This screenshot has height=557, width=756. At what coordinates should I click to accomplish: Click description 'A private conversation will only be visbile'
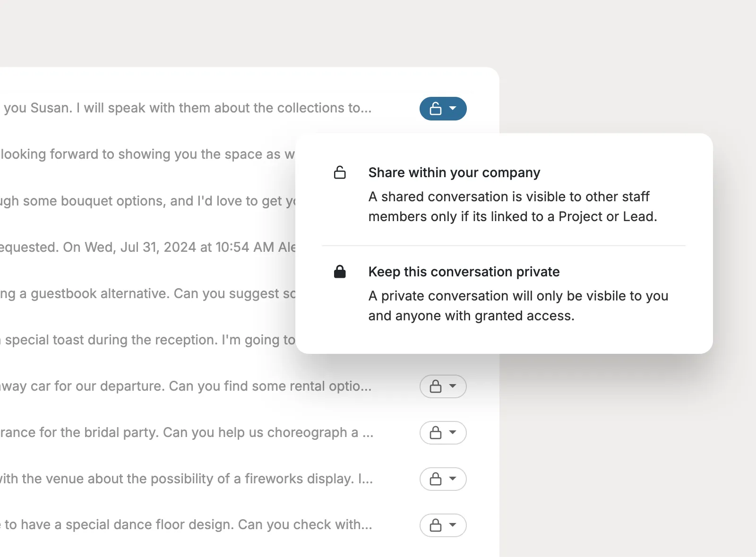(x=518, y=306)
